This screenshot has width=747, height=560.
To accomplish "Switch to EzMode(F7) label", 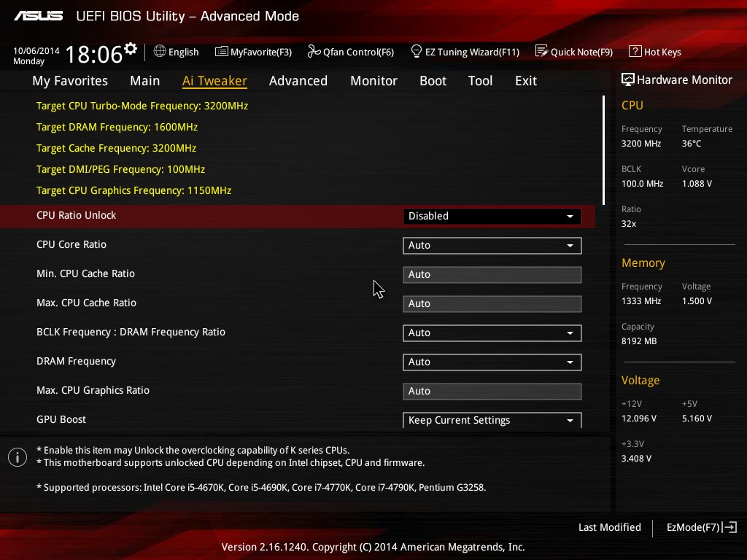I will pyautogui.click(x=693, y=527).
